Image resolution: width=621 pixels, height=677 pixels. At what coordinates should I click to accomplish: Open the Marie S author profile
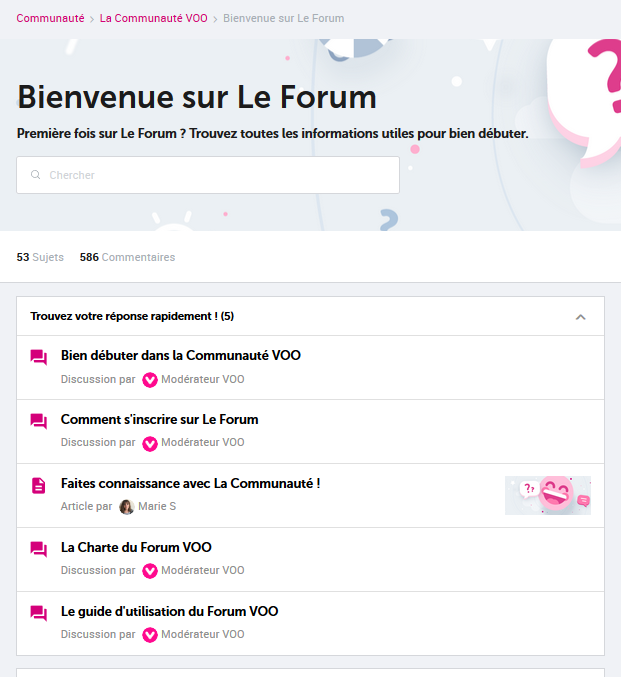point(157,506)
